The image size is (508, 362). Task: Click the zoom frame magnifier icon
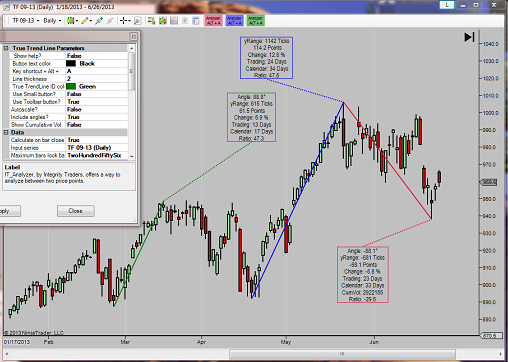pos(137,21)
